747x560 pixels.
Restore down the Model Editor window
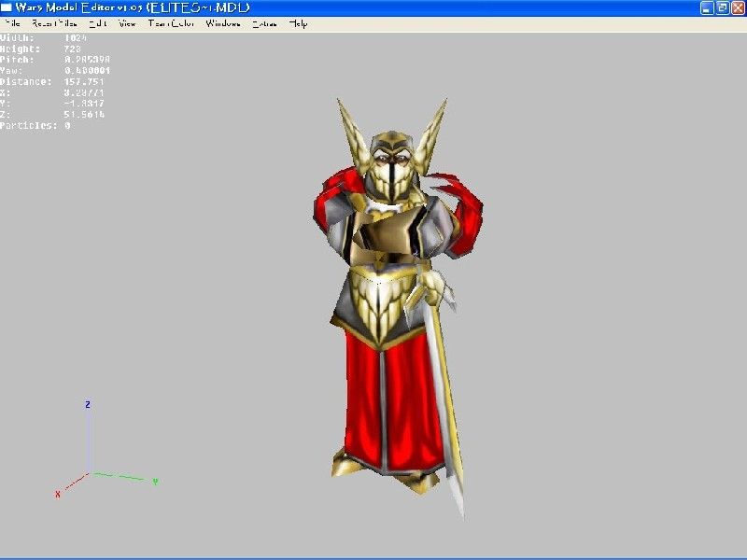click(x=723, y=7)
